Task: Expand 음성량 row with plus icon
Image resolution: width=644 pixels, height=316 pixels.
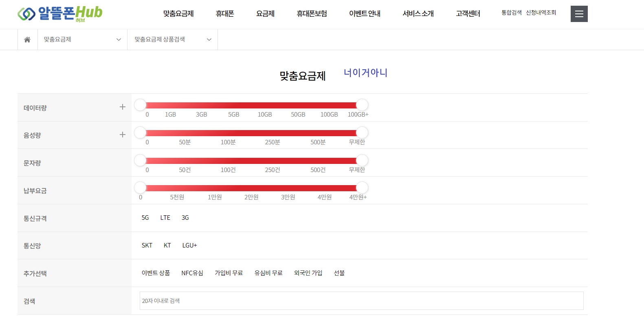Action: click(122, 135)
